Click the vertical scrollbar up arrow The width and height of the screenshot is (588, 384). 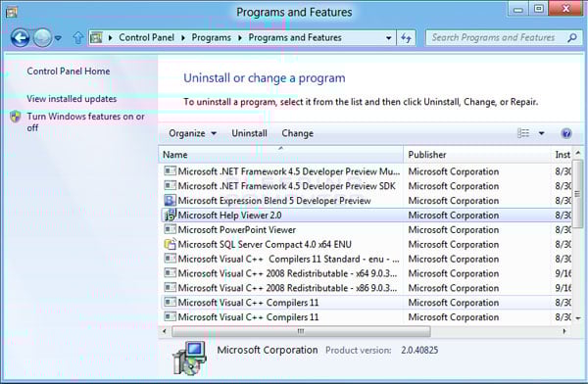(x=578, y=153)
